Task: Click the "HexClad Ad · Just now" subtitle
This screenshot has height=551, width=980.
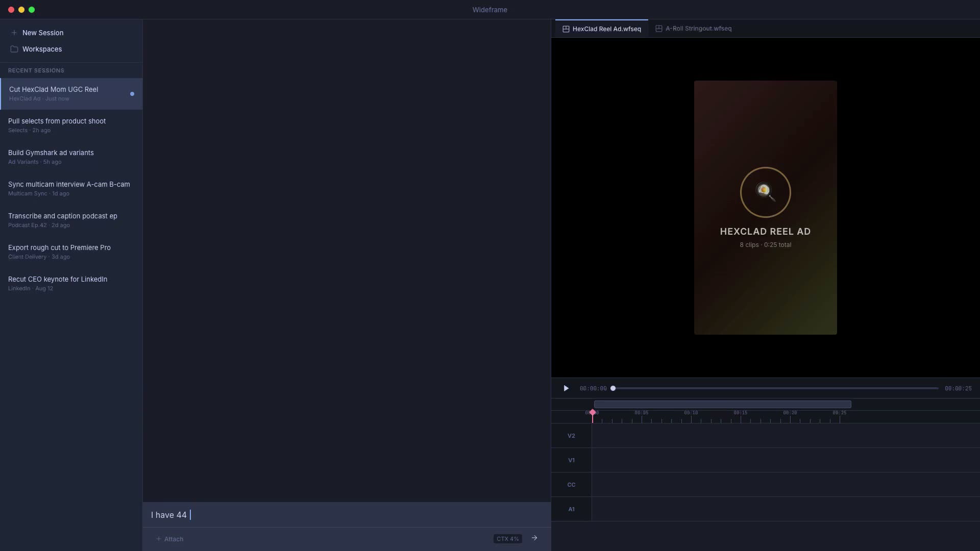Action: [39, 99]
